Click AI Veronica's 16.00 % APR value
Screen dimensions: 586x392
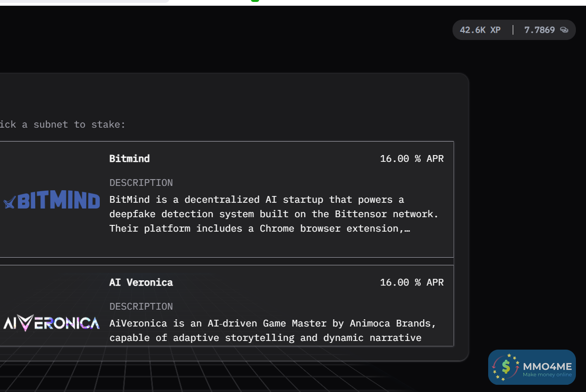point(412,282)
